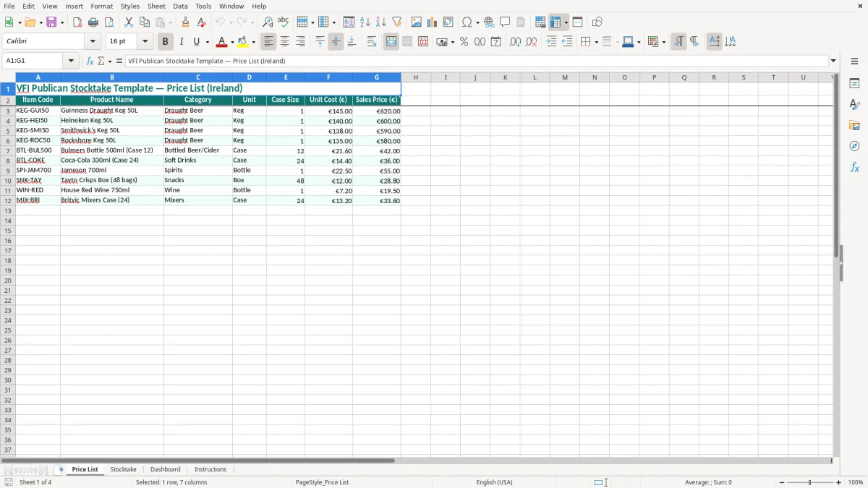Expand the Name Box dropdown
The height and width of the screenshot is (488, 868).
(x=71, y=61)
